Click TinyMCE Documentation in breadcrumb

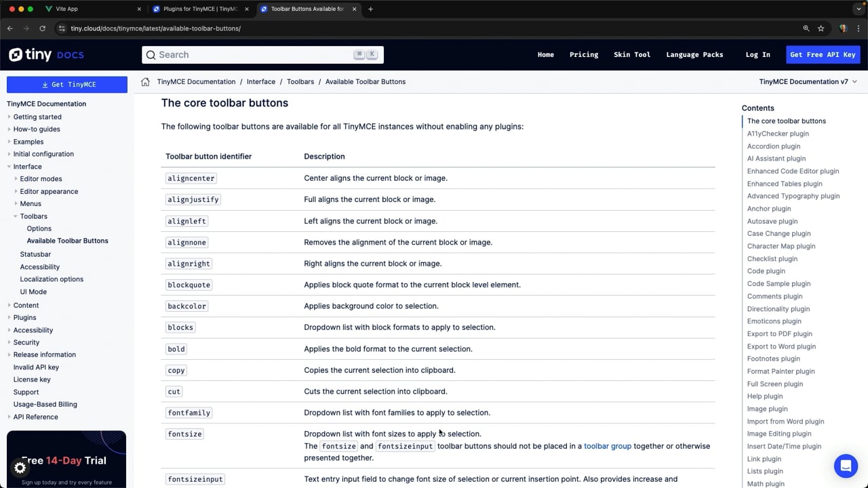[196, 82]
